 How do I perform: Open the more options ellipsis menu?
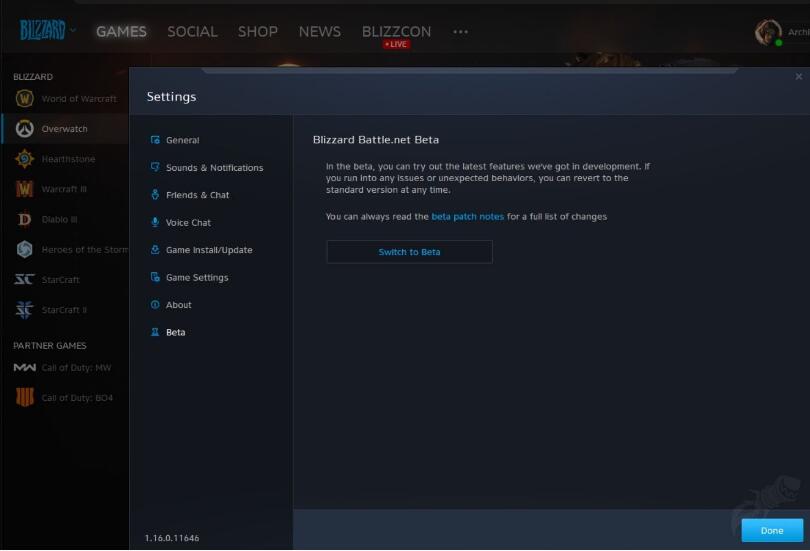coord(460,32)
